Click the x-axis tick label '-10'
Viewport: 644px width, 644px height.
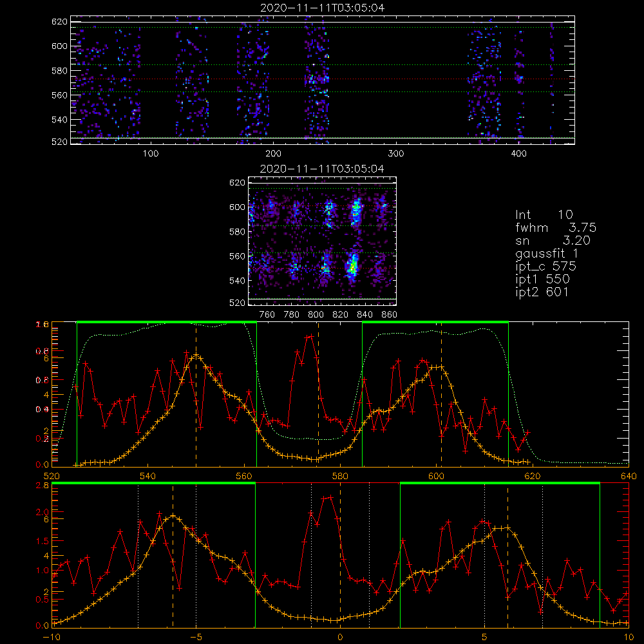click(52, 637)
